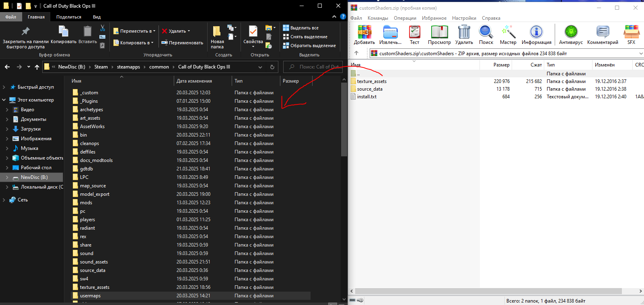Click the Explorer search field
The image size is (644, 305).
tap(313, 67)
